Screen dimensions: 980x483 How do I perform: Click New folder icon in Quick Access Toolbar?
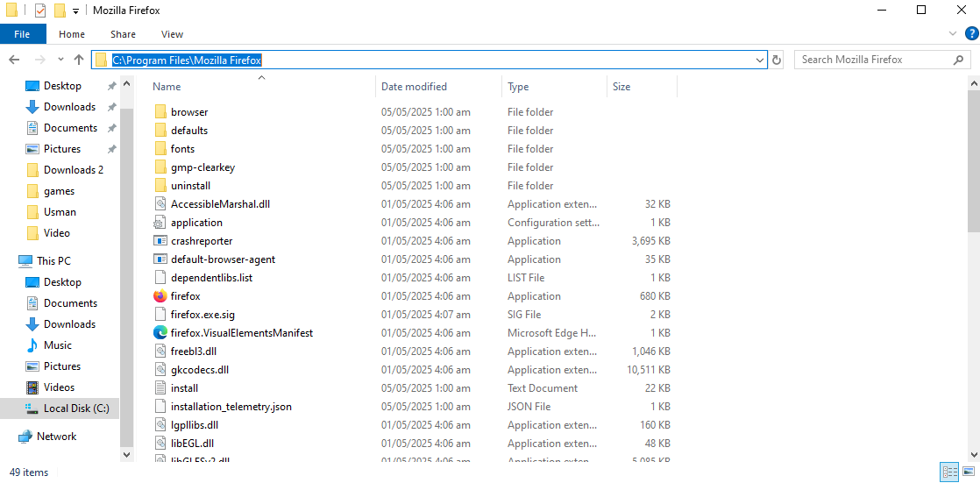[x=60, y=11]
